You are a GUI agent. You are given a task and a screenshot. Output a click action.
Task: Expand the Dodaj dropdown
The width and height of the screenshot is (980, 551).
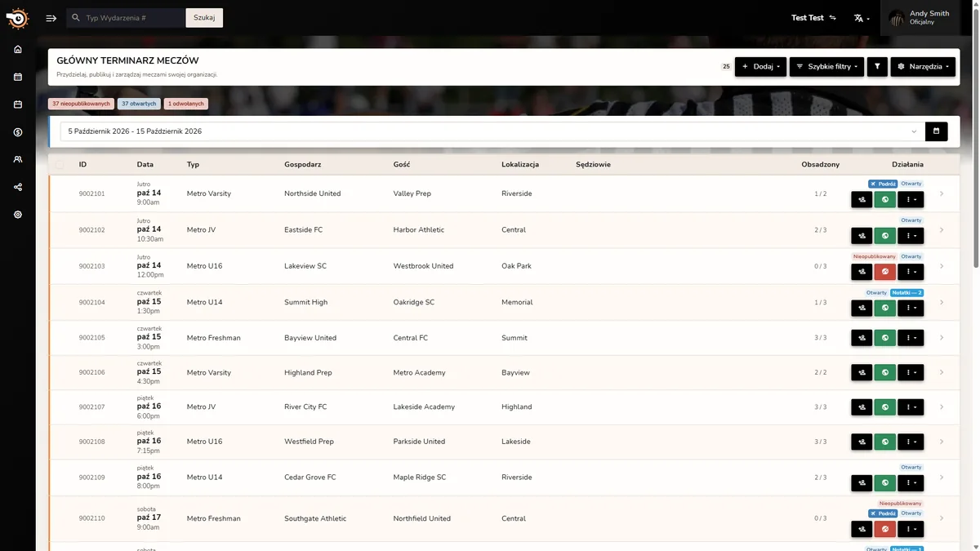point(760,67)
